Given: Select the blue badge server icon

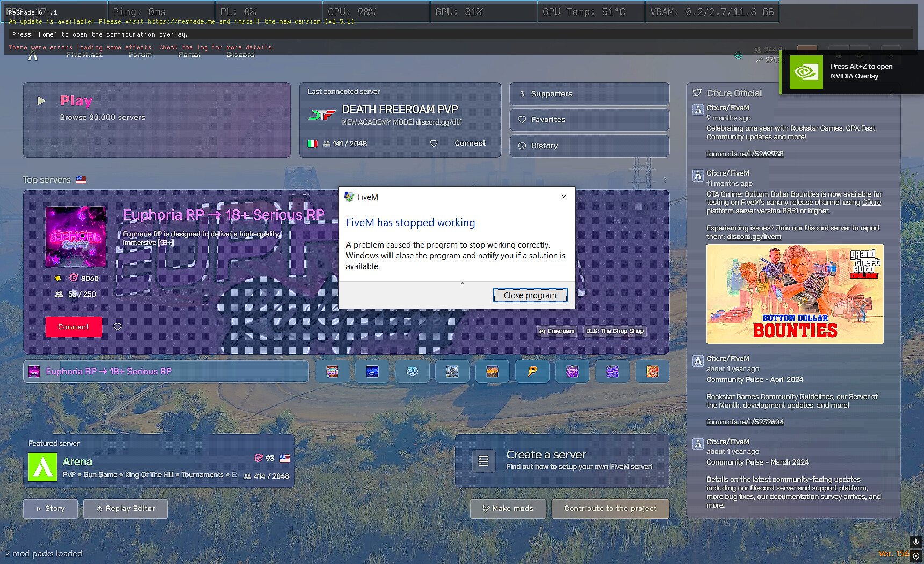Looking at the screenshot, I should [x=372, y=371].
